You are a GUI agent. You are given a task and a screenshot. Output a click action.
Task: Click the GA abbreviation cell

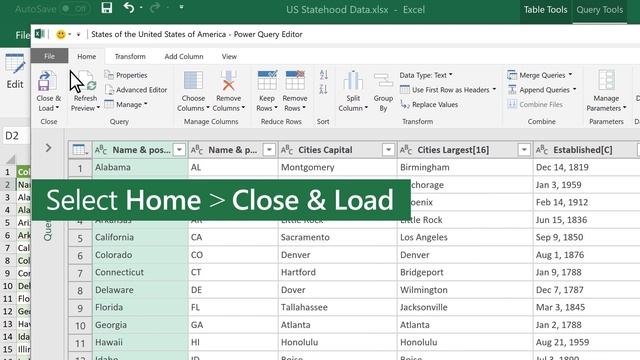click(x=233, y=325)
